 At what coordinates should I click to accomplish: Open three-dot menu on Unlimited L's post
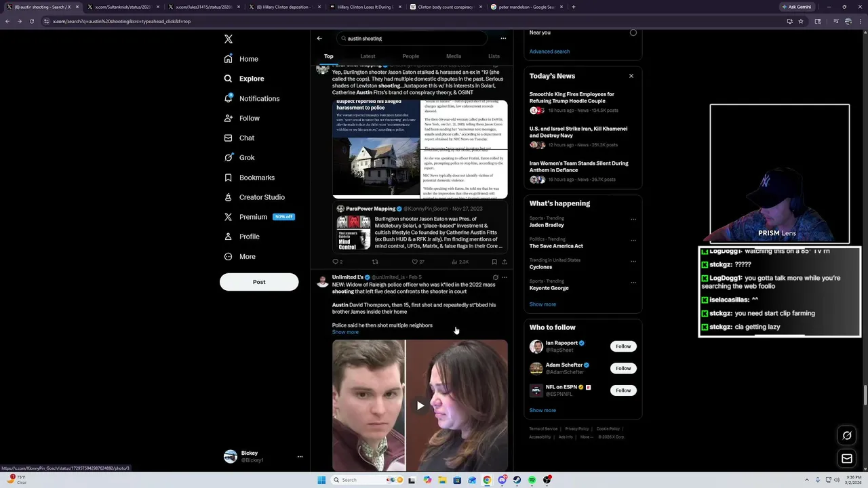point(505,277)
